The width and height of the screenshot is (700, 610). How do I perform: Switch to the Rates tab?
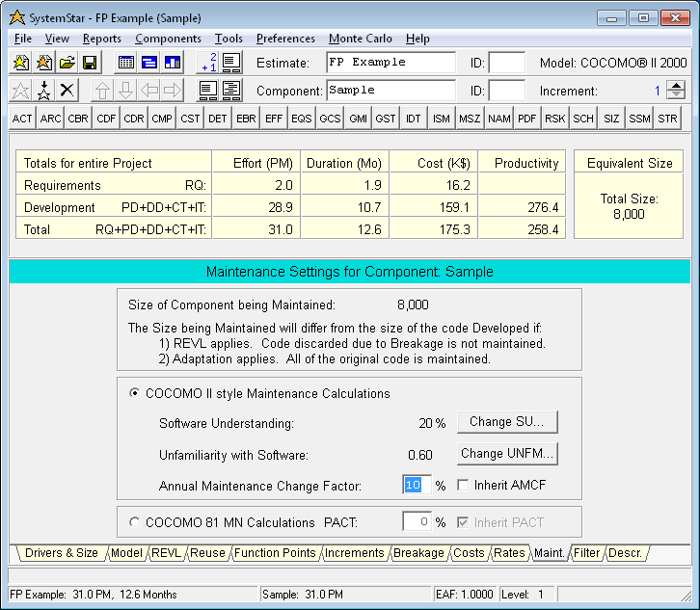tap(509, 553)
